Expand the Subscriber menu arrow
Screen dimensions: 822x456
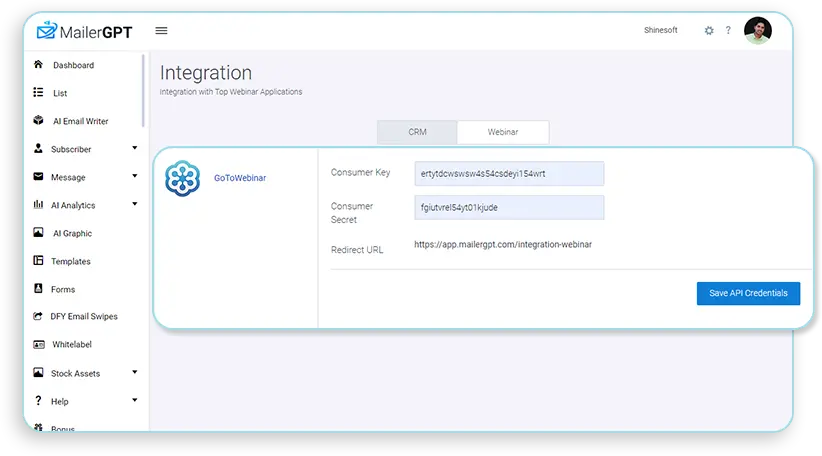pyautogui.click(x=134, y=149)
